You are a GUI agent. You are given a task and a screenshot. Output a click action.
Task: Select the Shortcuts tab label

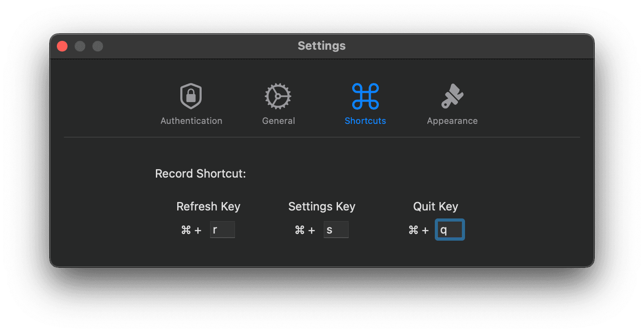click(x=365, y=121)
